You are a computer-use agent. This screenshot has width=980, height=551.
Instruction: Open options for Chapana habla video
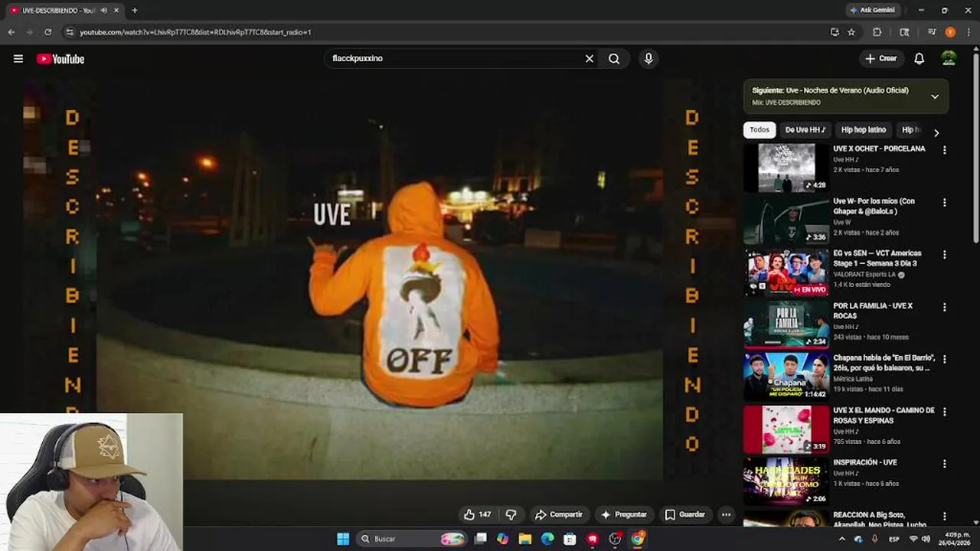point(944,360)
